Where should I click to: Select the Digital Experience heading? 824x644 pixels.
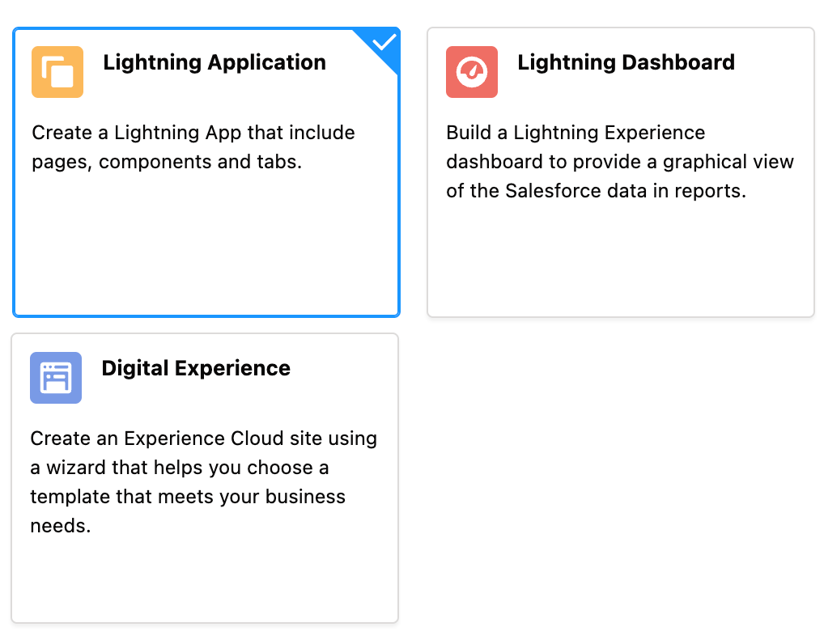196,368
